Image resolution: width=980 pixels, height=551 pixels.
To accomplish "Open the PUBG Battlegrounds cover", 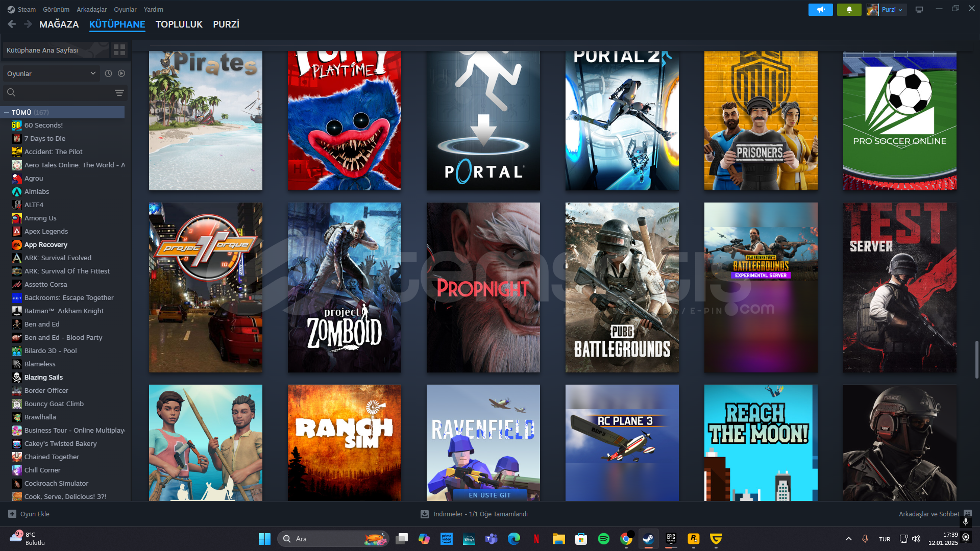I will [x=622, y=287].
